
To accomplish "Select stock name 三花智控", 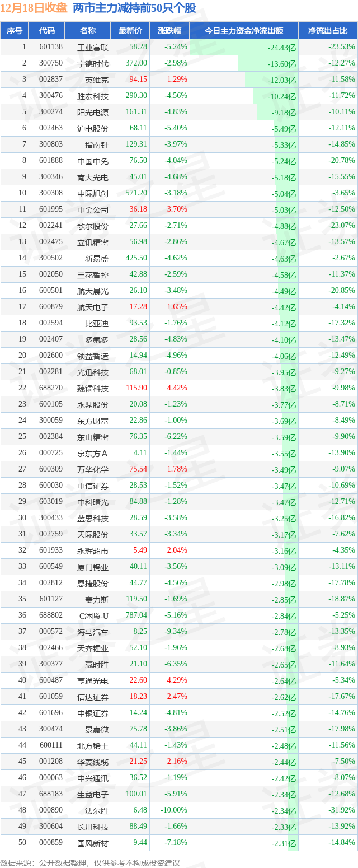I will pos(93,274).
